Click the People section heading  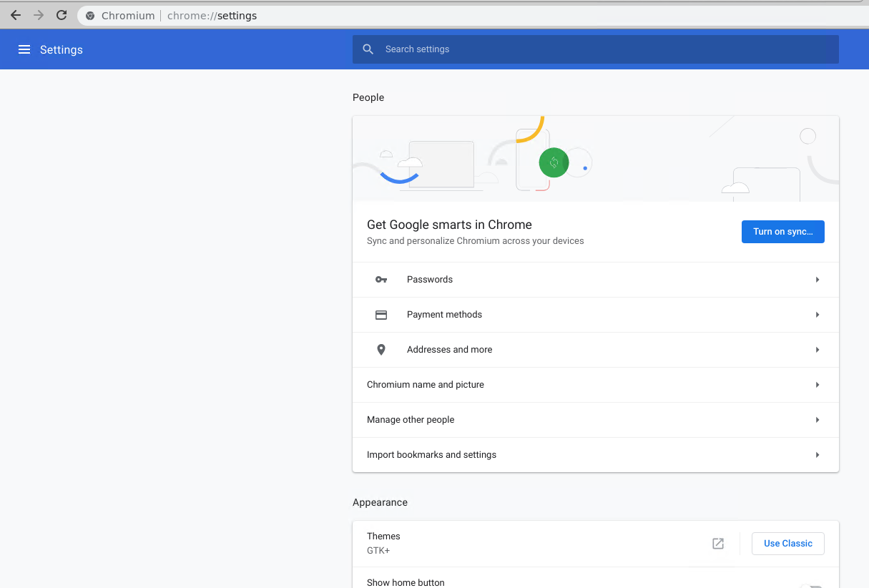coord(368,97)
